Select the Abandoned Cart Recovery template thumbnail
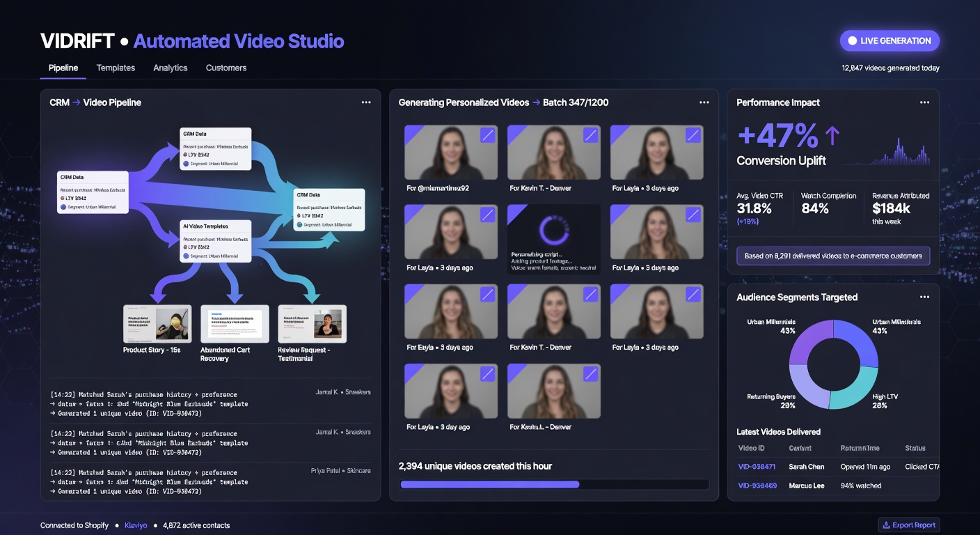 tap(235, 323)
